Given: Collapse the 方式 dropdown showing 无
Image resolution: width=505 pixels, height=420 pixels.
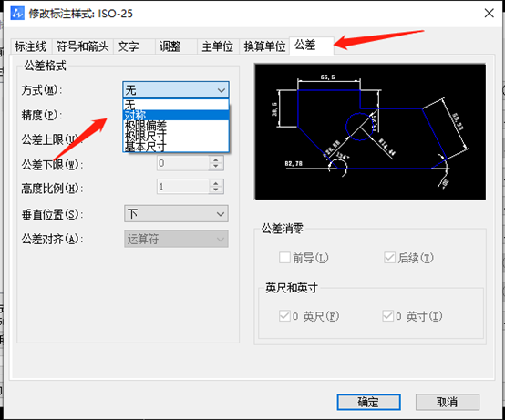Looking at the screenshot, I should pyautogui.click(x=176, y=90).
